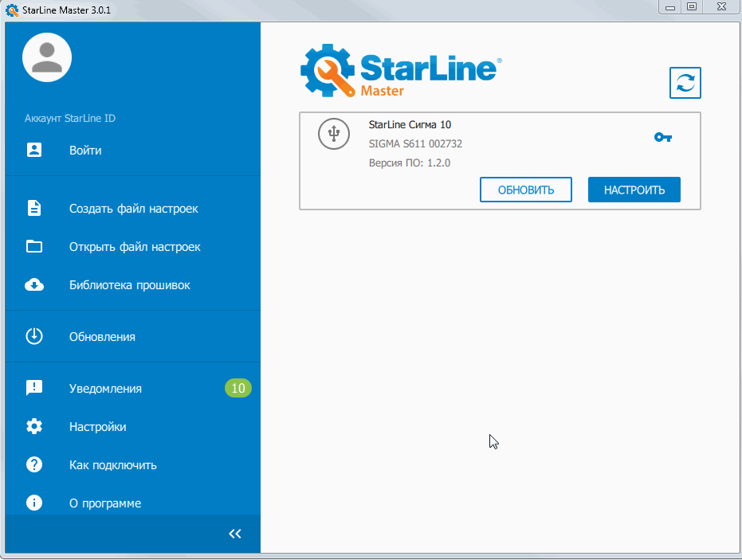The width and height of the screenshot is (742, 560).
Task: Click the folder icon for opening settings file
Action: [34, 247]
